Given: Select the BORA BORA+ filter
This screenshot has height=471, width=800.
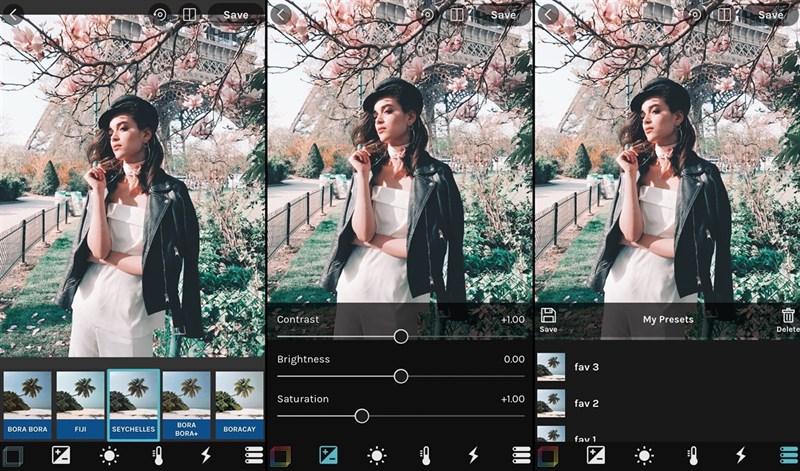Looking at the screenshot, I should [x=186, y=405].
